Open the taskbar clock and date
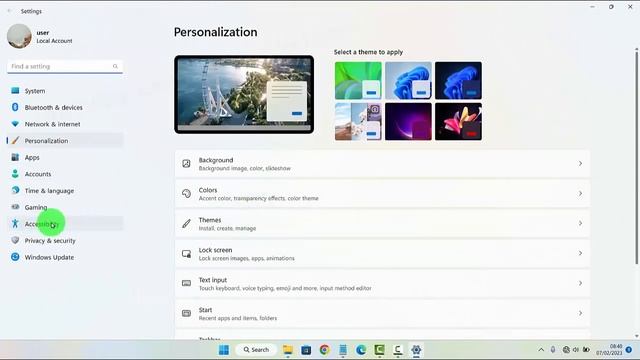640x360 pixels. (x=609, y=349)
